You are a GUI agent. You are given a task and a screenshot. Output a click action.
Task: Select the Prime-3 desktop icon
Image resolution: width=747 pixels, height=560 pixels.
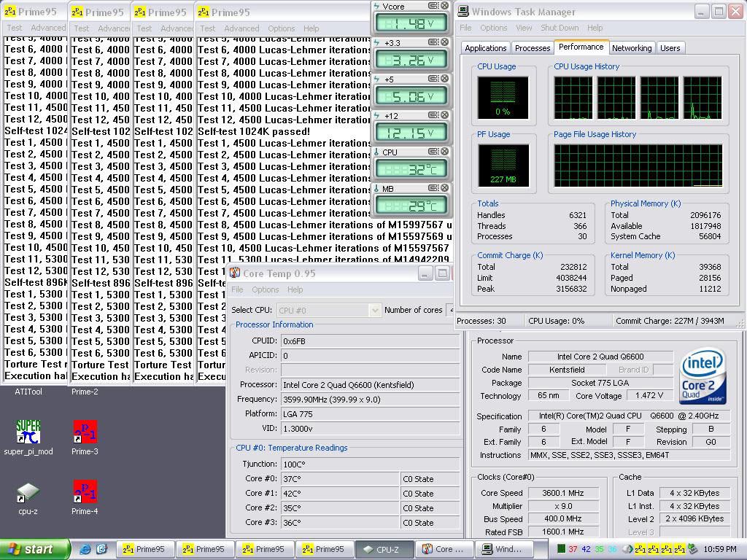[85, 437]
